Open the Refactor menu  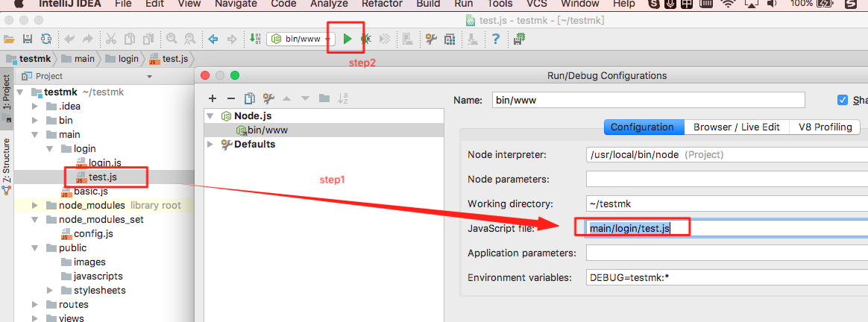click(x=382, y=4)
